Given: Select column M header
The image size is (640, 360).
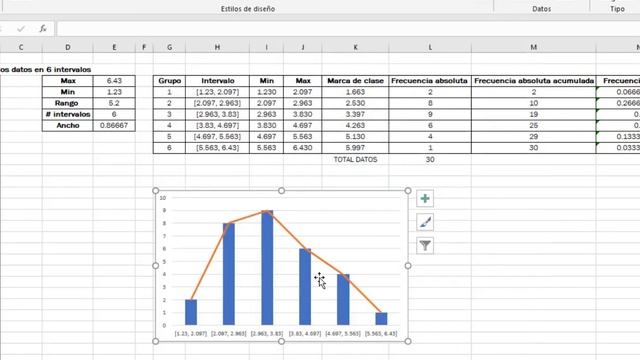Looking at the screenshot, I should pos(533,47).
